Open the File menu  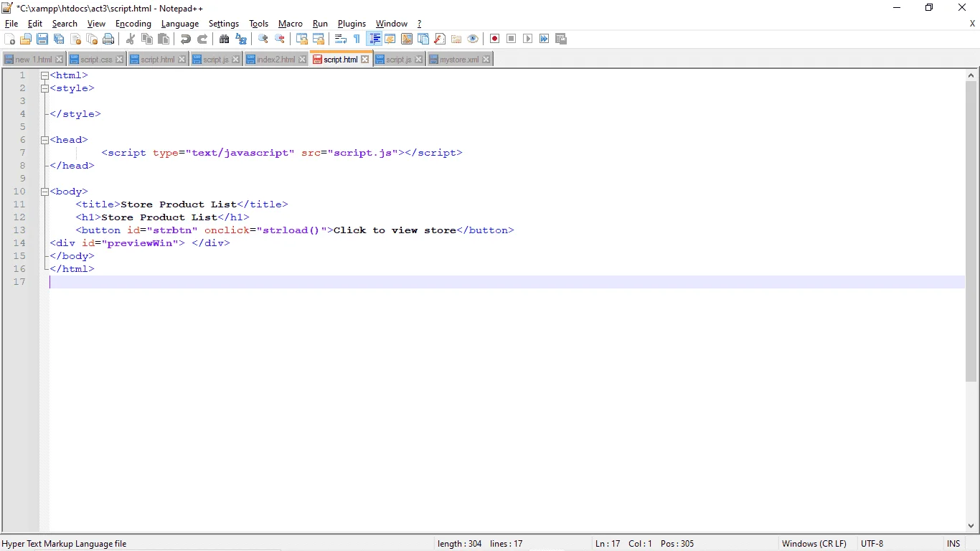tap(11, 24)
